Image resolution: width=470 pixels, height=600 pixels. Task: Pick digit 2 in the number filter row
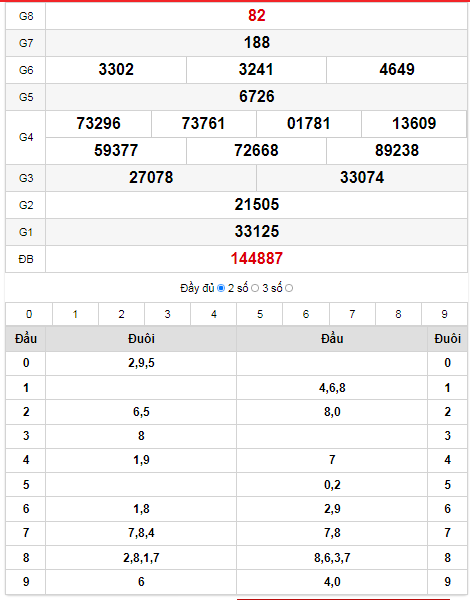pos(121,314)
